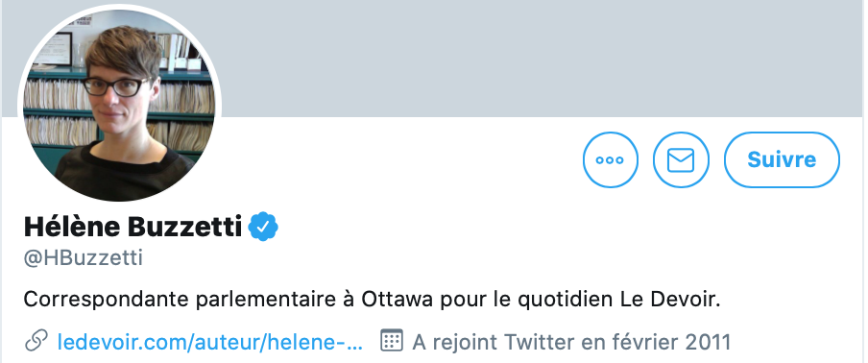Image resolution: width=868 pixels, height=363 pixels.
Task: Click the eyeglasses in the profile picture
Action: pyautogui.click(x=117, y=87)
